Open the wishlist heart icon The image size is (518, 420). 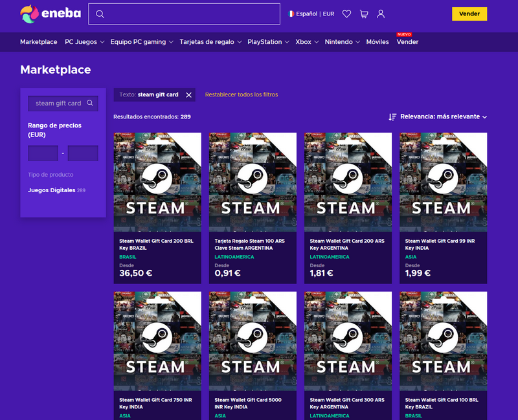click(x=346, y=14)
